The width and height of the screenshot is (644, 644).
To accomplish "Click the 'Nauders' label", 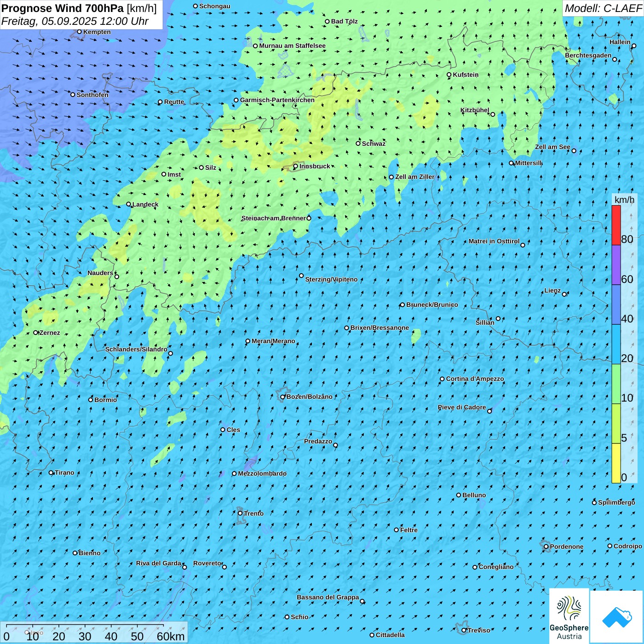I will point(100,273).
